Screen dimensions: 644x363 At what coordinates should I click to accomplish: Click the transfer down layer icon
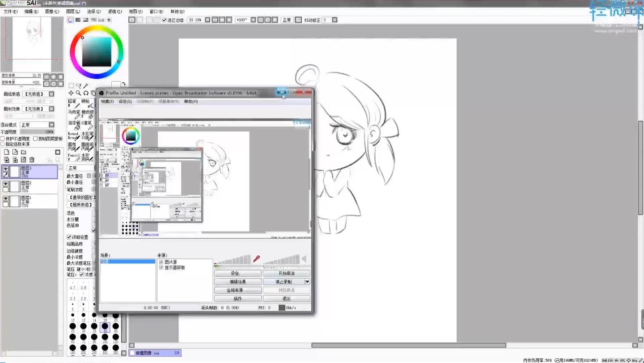[x=7, y=160]
